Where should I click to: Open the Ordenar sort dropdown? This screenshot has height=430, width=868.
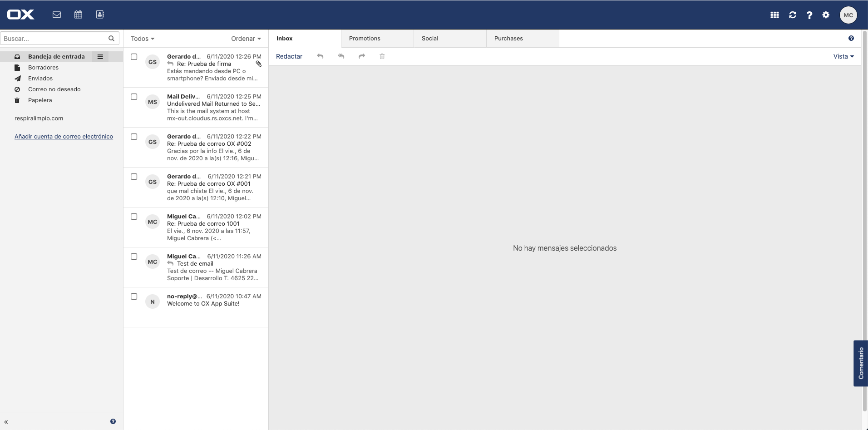click(246, 39)
